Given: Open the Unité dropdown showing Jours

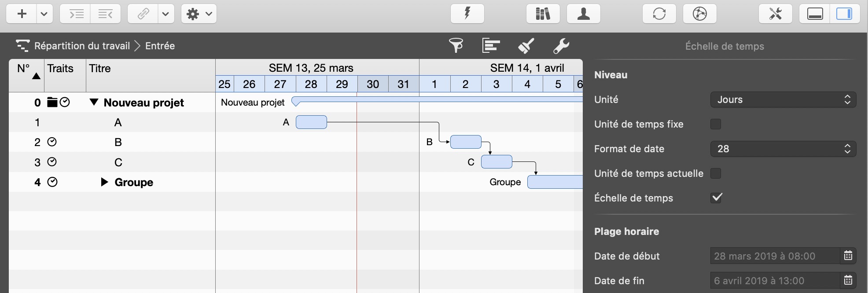Looking at the screenshot, I should pyautogui.click(x=783, y=100).
